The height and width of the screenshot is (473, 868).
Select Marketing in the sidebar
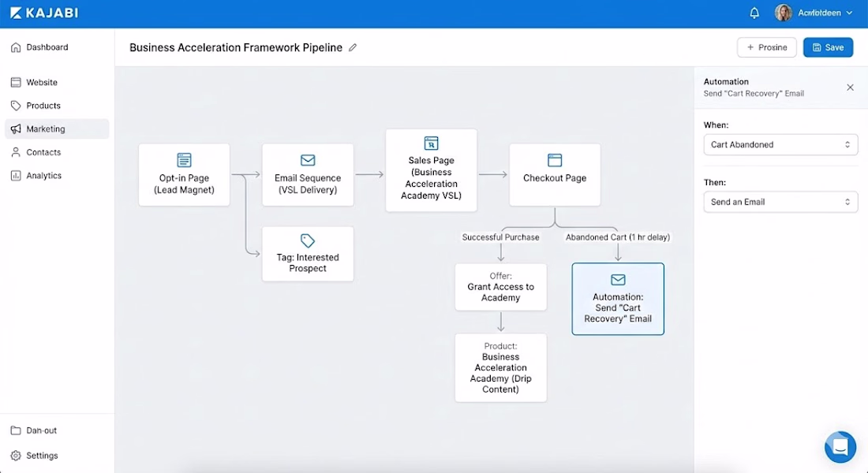point(57,129)
